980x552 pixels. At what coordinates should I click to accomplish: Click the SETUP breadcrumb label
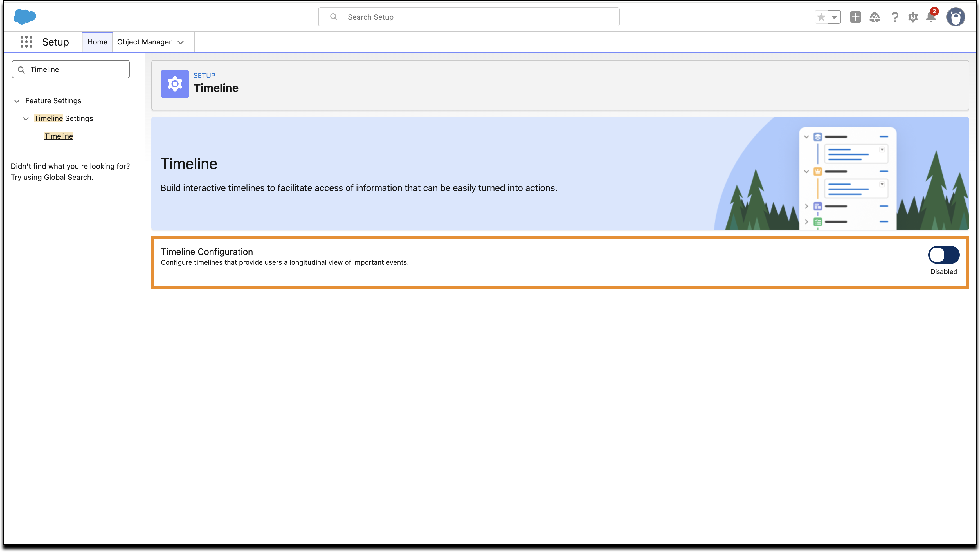[x=204, y=75]
